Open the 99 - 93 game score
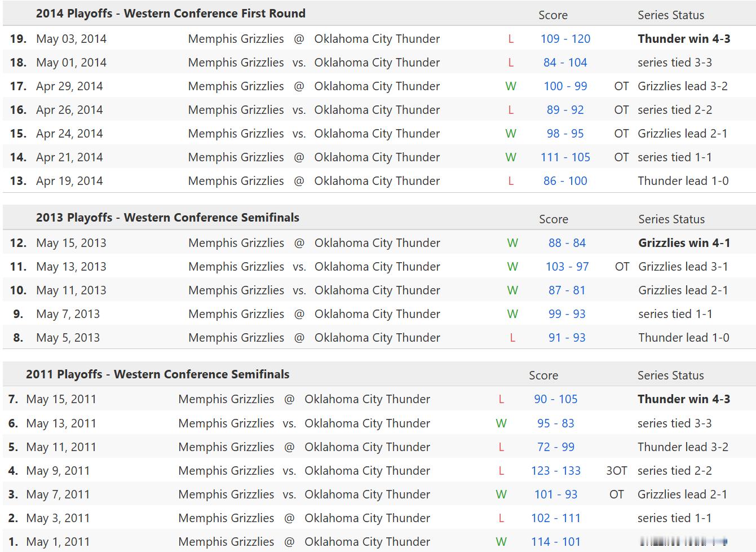 pyautogui.click(x=567, y=314)
